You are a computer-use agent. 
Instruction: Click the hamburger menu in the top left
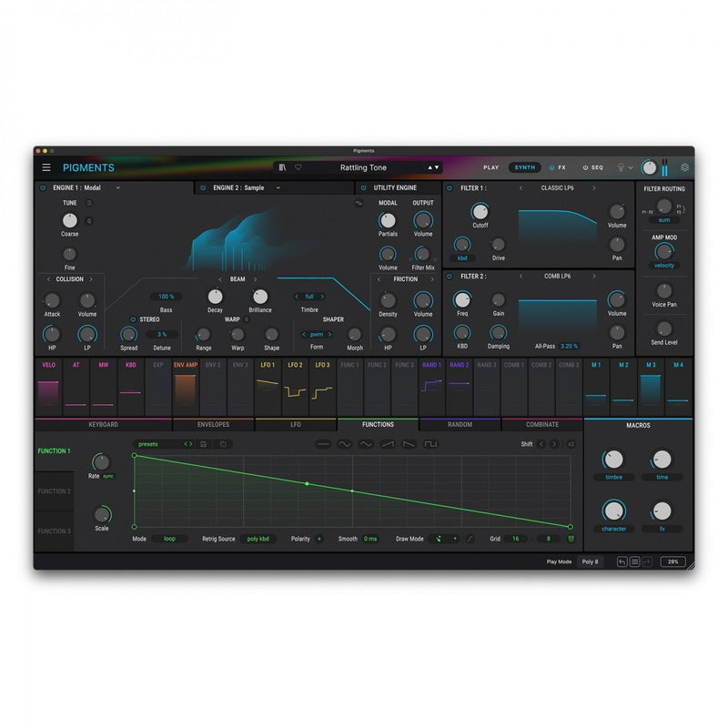point(45,167)
